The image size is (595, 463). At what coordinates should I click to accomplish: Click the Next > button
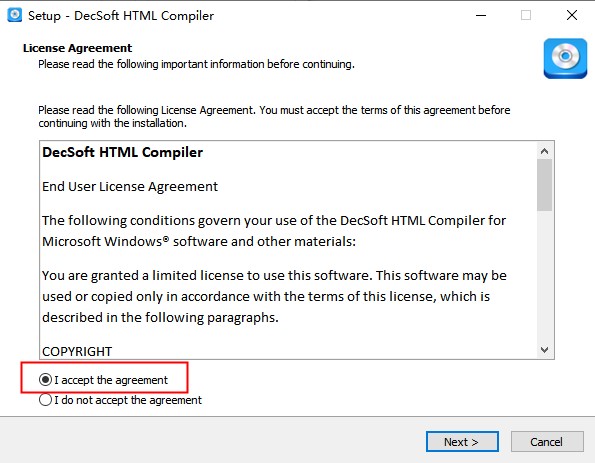(x=462, y=442)
